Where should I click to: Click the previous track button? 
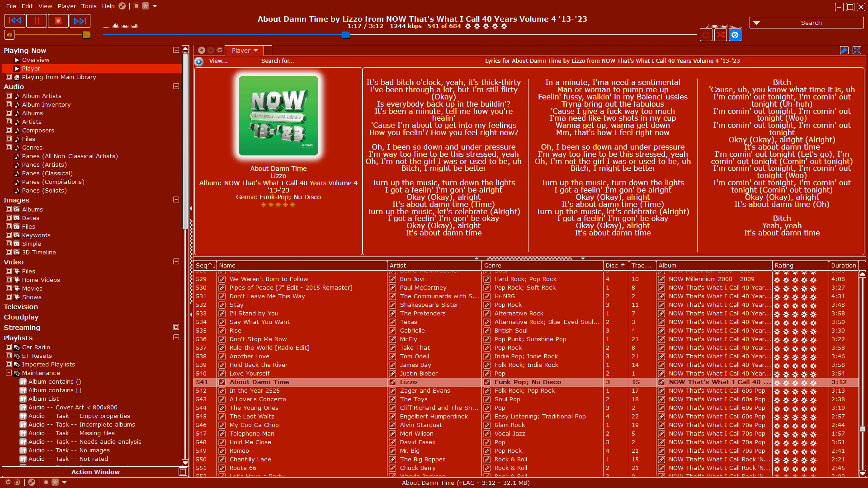pos(14,20)
